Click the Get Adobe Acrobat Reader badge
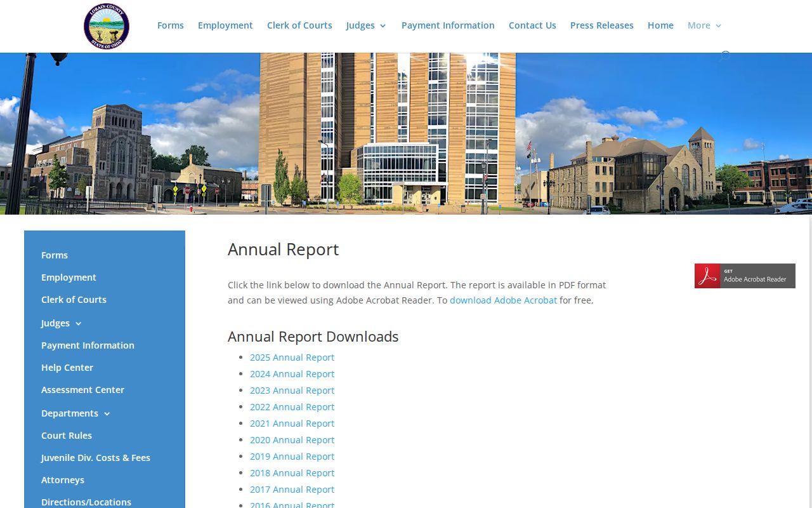This screenshot has height=508, width=812. click(x=745, y=276)
